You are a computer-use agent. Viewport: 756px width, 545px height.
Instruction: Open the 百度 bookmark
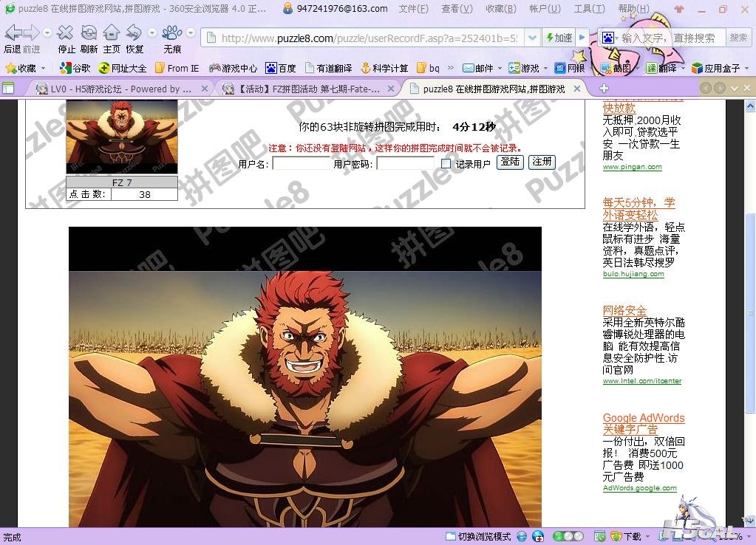point(281,69)
